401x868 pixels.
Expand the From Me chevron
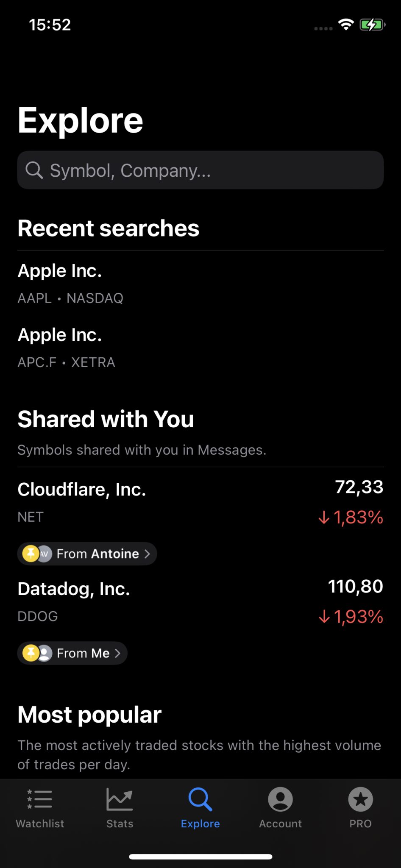118,653
